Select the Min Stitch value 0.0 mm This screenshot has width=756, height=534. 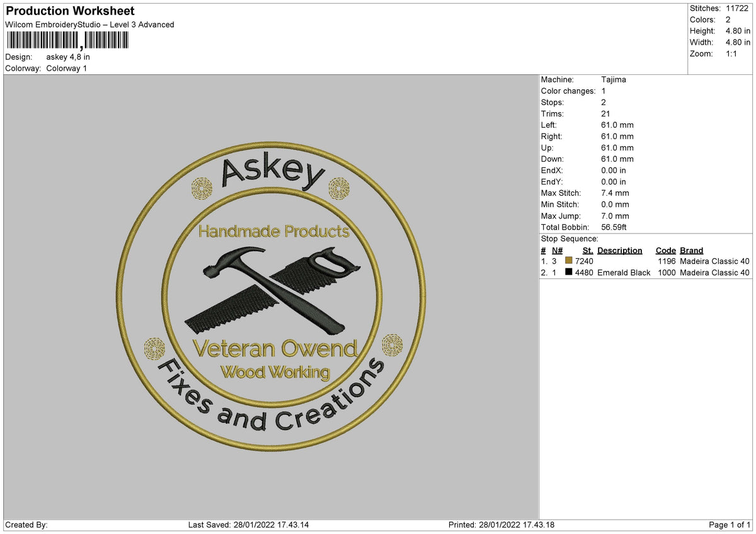[x=615, y=205]
